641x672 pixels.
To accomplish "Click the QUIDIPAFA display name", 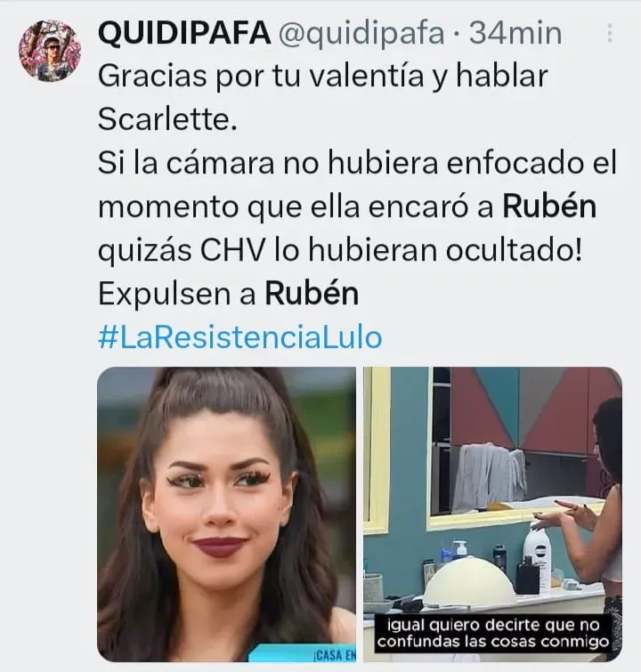I will tap(184, 34).
